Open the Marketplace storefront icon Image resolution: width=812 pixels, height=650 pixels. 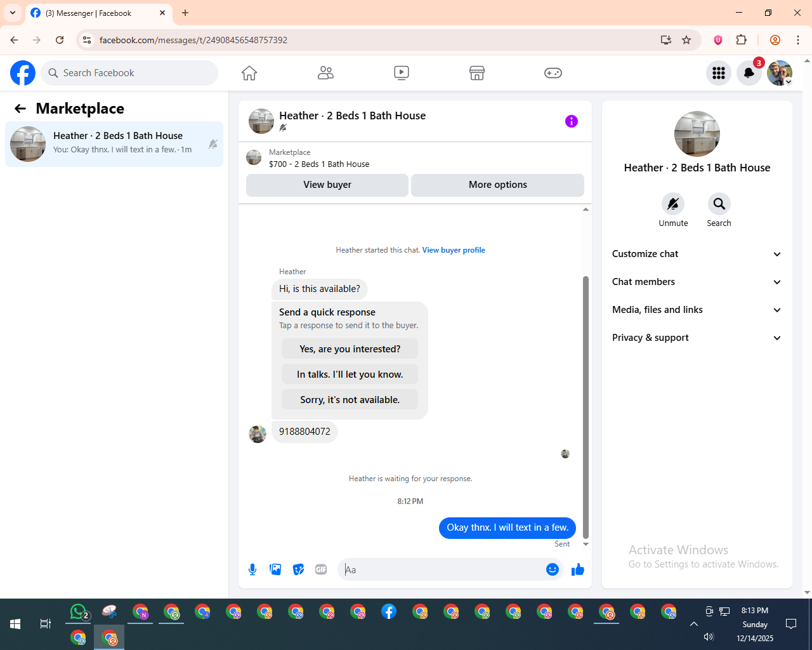pos(477,73)
